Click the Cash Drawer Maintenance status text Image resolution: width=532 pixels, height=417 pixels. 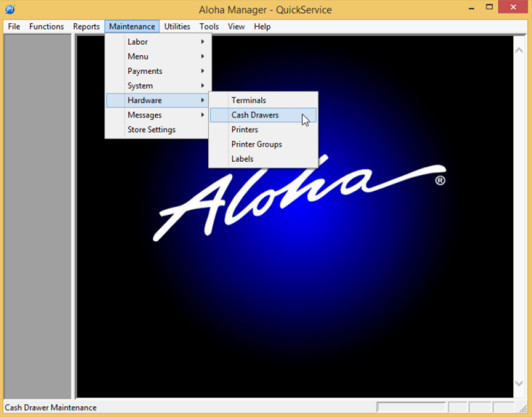(51, 408)
